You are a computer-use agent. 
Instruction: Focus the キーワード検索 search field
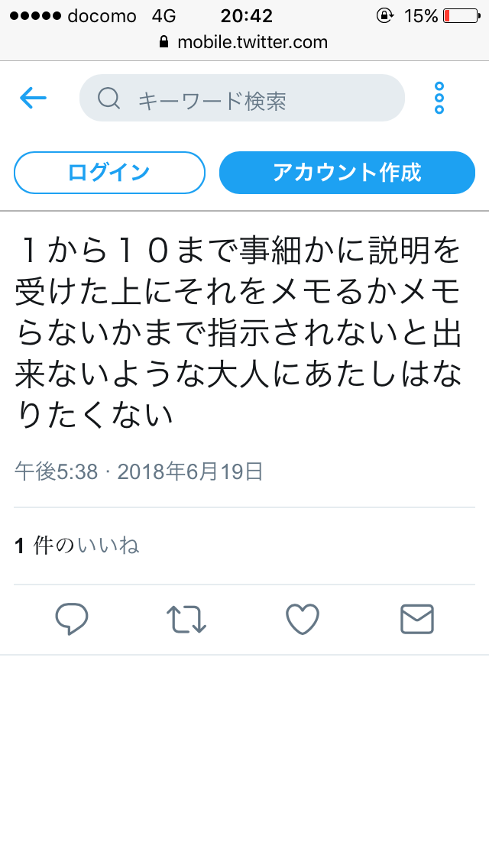[x=242, y=98]
